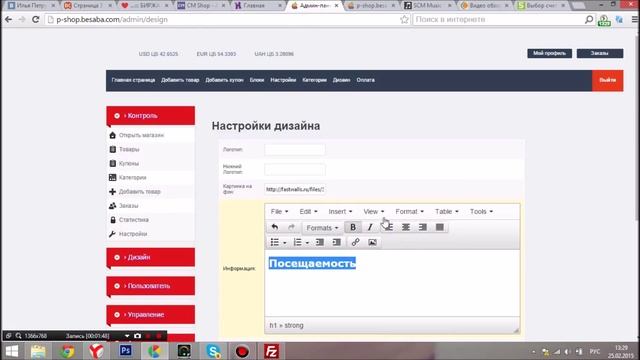This screenshot has width=640, height=360.
Task: Center-align the selected text
Action: 406,227
